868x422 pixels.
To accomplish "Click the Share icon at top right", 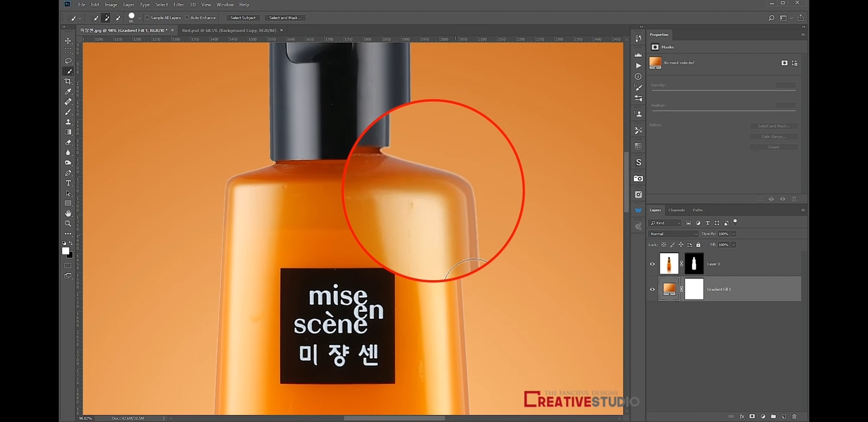I will (801, 18).
